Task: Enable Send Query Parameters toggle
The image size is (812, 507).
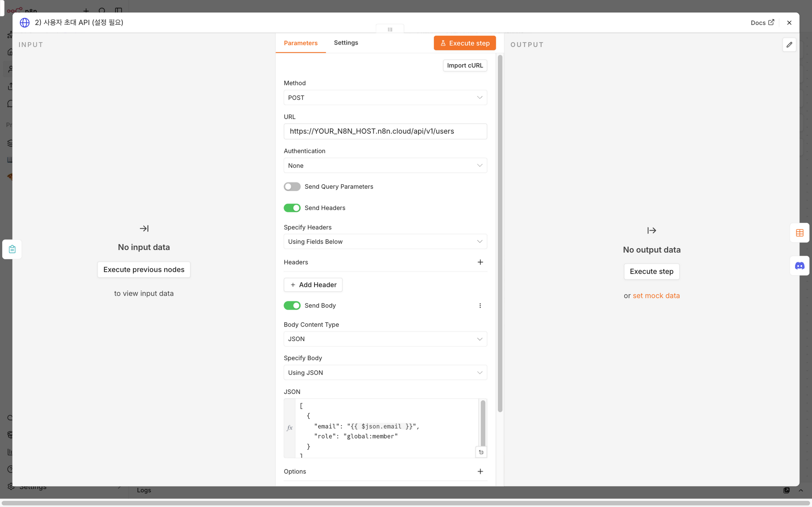Action: tap(292, 186)
